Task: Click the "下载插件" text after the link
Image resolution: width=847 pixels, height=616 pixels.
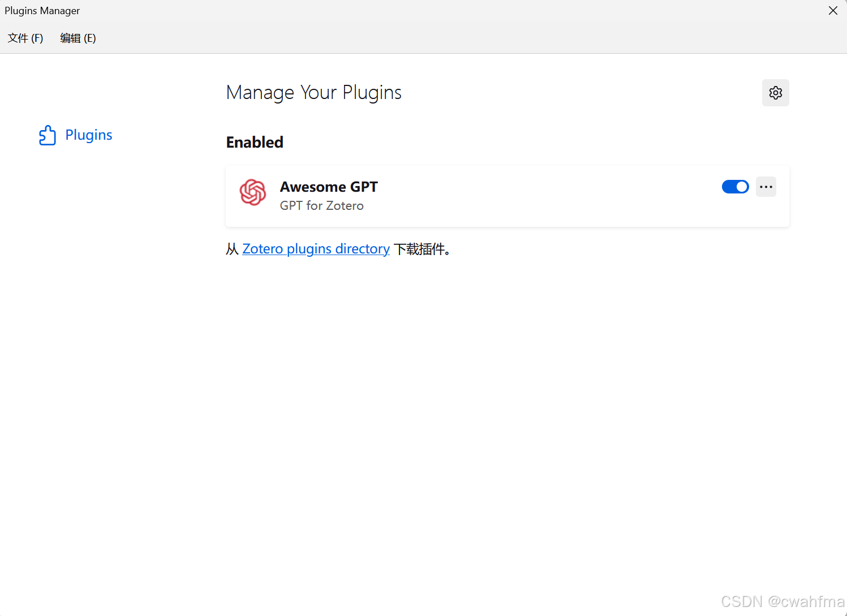Action: pos(422,249)
